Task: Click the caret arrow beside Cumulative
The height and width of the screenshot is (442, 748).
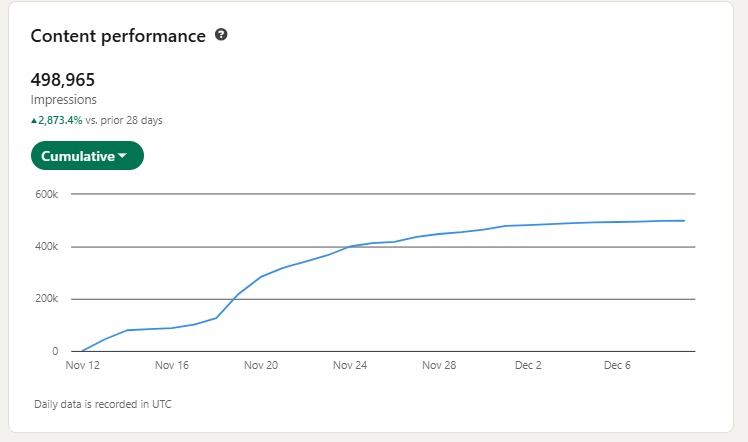Action: click(122, 156)
